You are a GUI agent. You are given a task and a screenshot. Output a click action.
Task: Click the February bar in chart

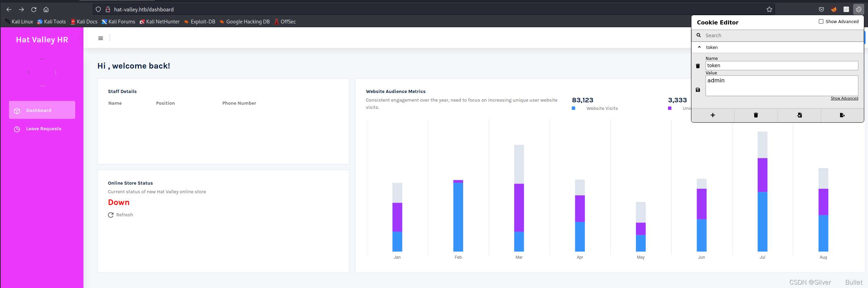pos(458,216)
